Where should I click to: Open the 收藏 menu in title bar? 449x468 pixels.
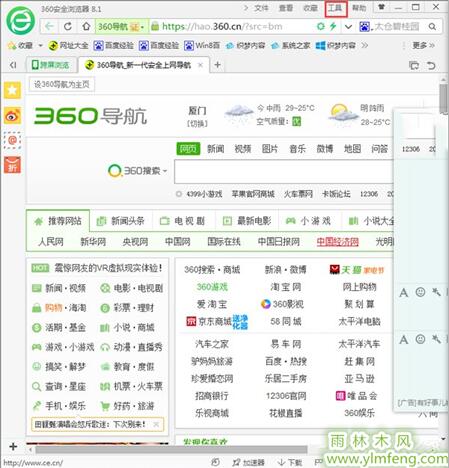(310, 8)
